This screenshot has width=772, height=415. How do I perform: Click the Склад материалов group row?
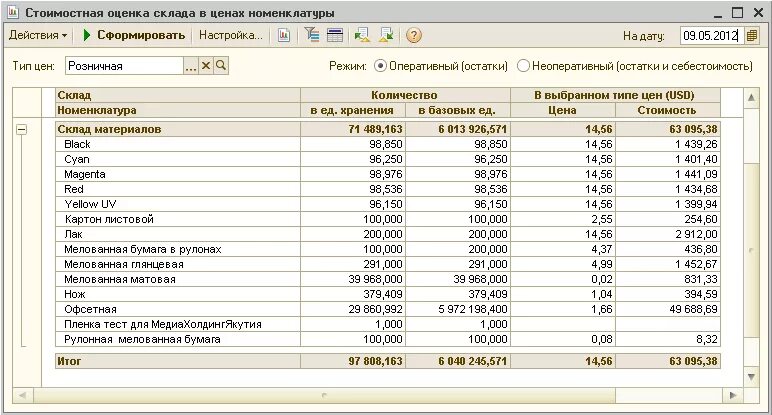coord(388,129)
